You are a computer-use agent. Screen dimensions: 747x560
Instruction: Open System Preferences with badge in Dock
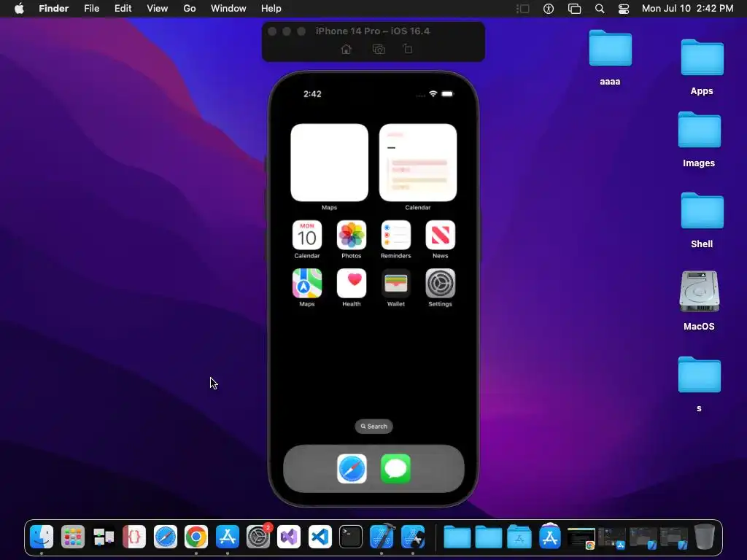(258, 537)
